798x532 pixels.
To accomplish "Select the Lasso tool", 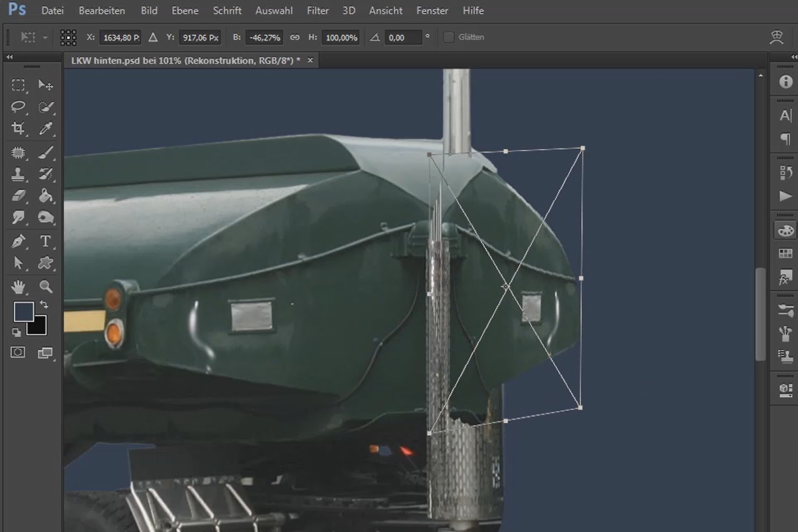I will coord(18,106).
